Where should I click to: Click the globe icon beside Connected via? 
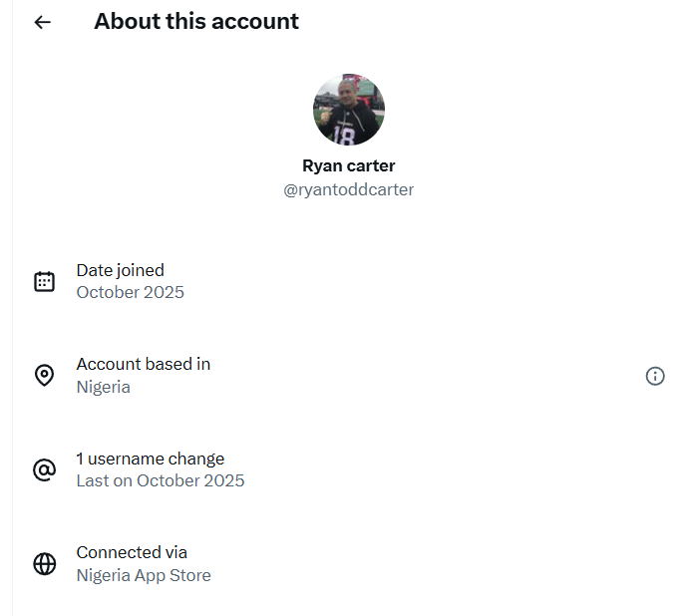point(44,564)
